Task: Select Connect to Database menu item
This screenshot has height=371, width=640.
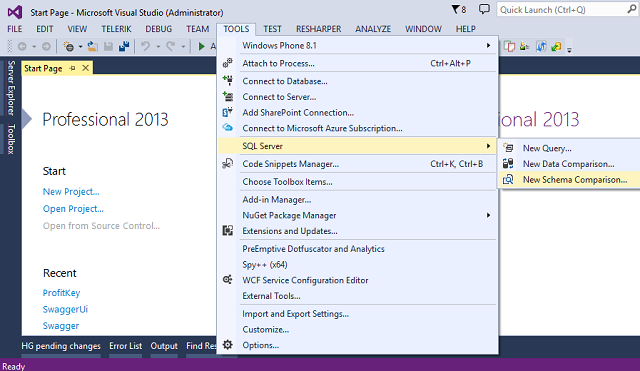Action: pos(358,81)
